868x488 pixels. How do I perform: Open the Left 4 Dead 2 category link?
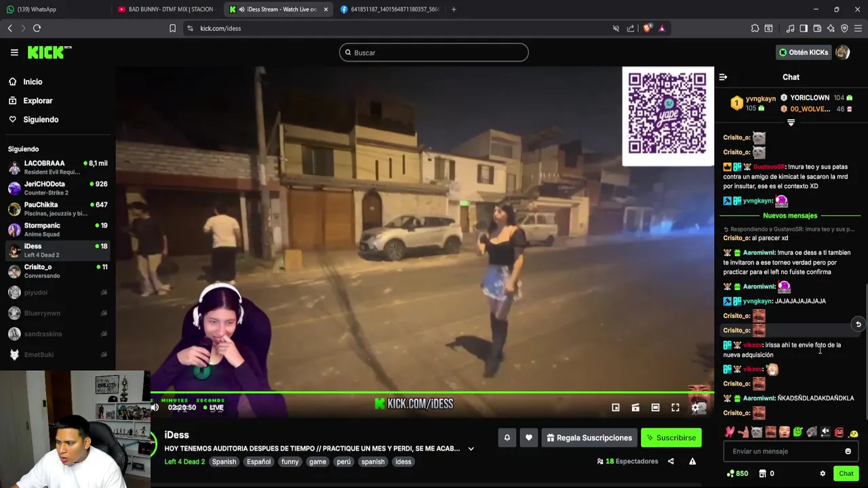click(x=184, y=462)
